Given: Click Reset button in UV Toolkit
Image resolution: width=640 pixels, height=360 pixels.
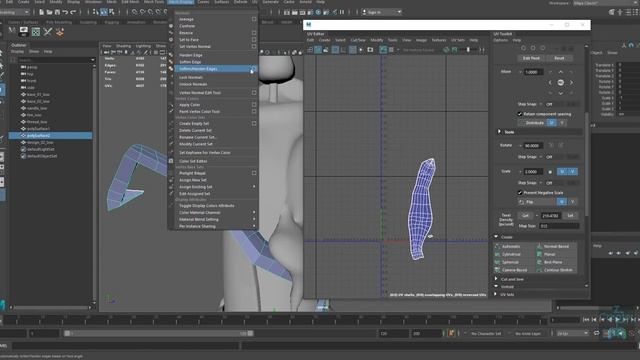Looking at the screenshot, I should point(559,58).
